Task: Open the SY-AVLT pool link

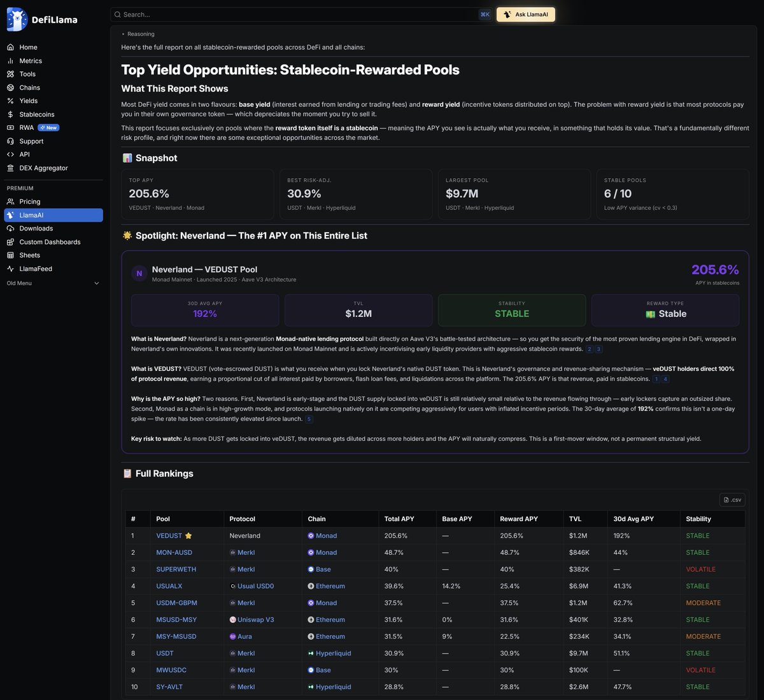Action: [169, 687]
